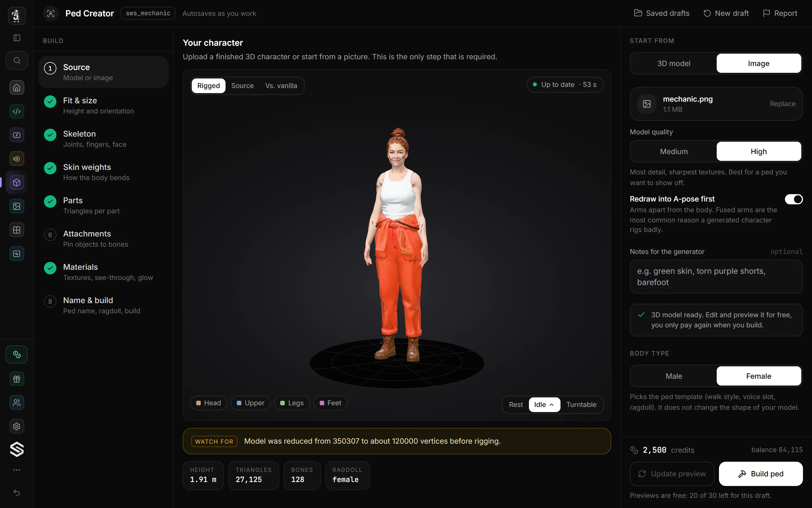Open the grid layout icon in the sidebar
Image resolution: width=812 pixels, height=508 pixels.
point(17,230)
